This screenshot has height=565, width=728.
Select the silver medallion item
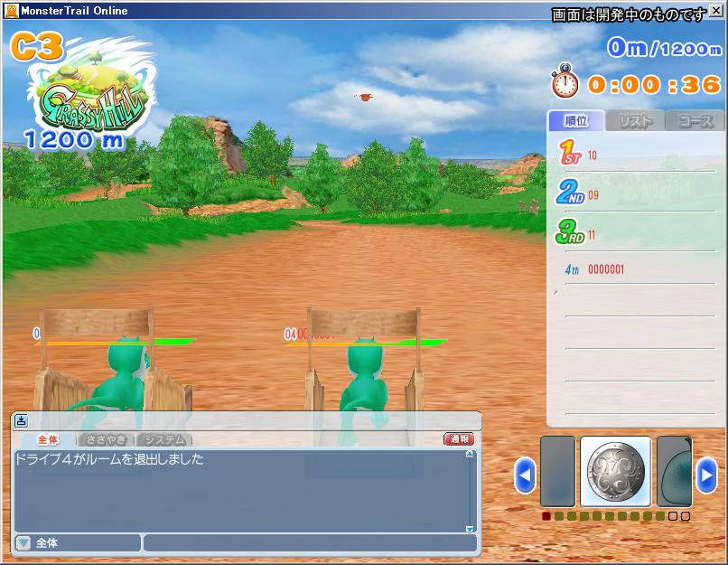616,471
